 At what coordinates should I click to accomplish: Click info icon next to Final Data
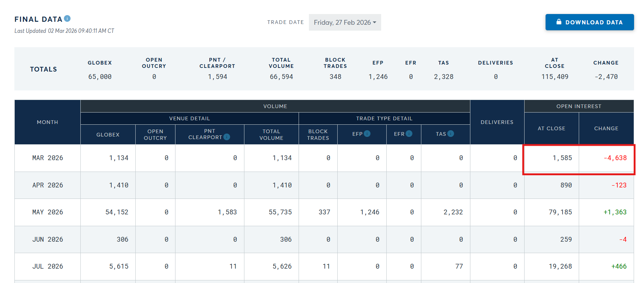(x=67, y=18)
